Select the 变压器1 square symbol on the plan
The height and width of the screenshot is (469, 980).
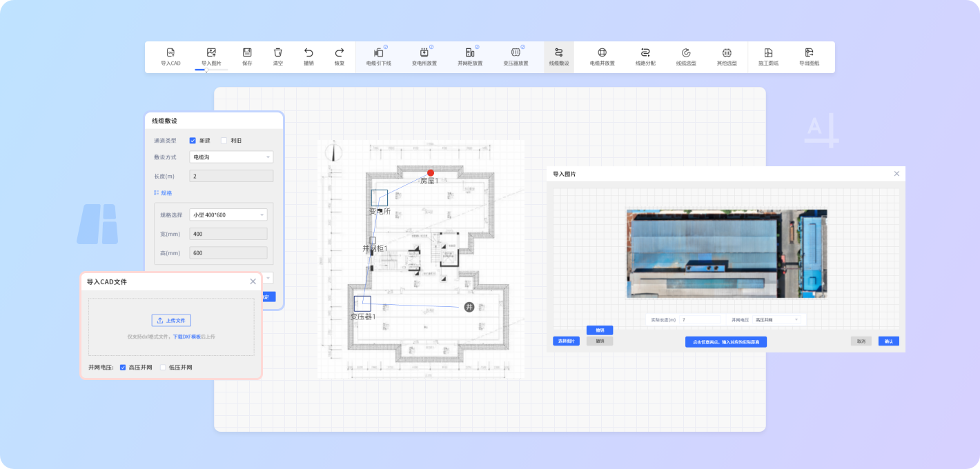[362, 303]
